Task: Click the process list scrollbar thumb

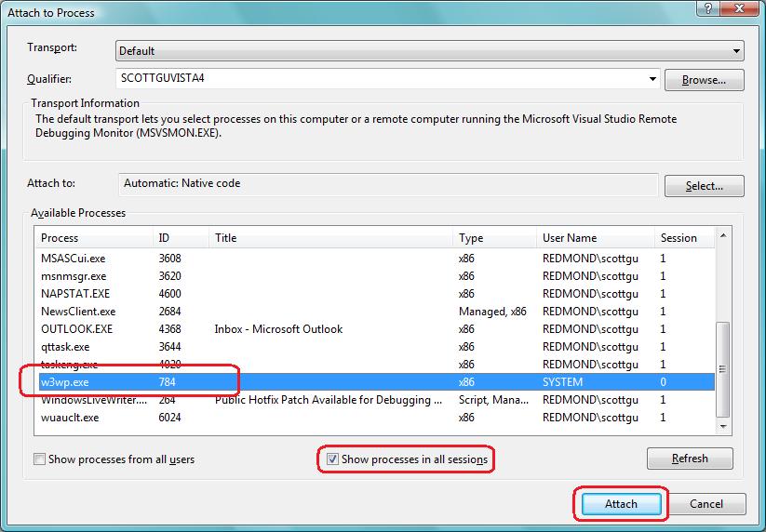Action: pos(722,369)
